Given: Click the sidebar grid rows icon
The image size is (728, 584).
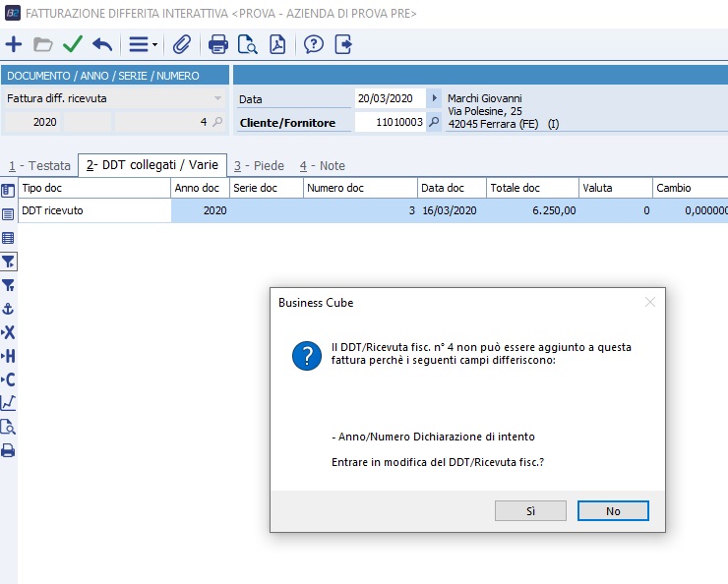Looking at the screenshot, I should [x=8, y=238].
